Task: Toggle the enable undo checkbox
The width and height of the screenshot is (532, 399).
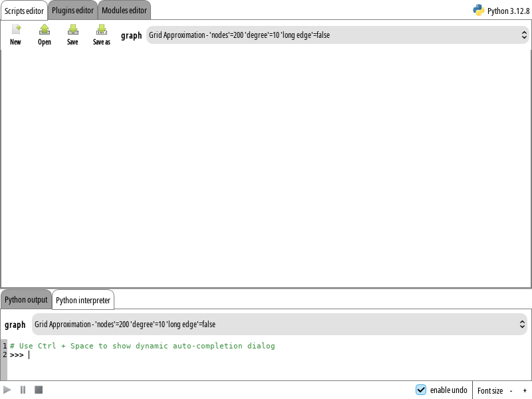Action: click(x=421, y=390)
